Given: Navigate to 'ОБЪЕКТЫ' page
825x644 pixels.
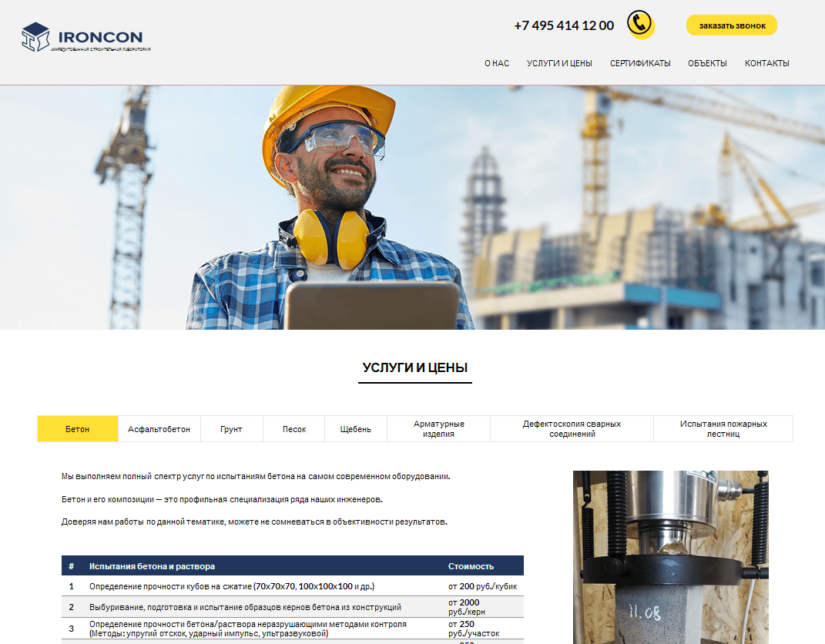Looking at the screenshot, I should click(x=707, y=63).
